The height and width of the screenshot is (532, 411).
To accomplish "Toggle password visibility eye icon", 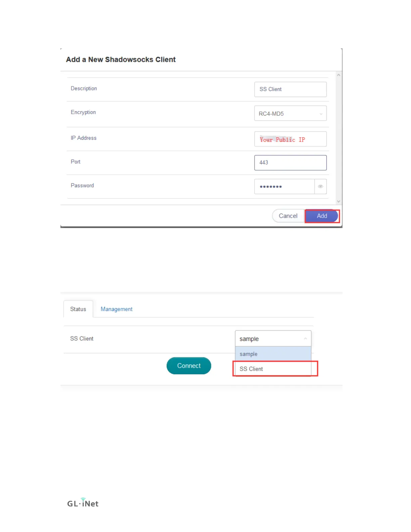I will click(x=320, y=186).
